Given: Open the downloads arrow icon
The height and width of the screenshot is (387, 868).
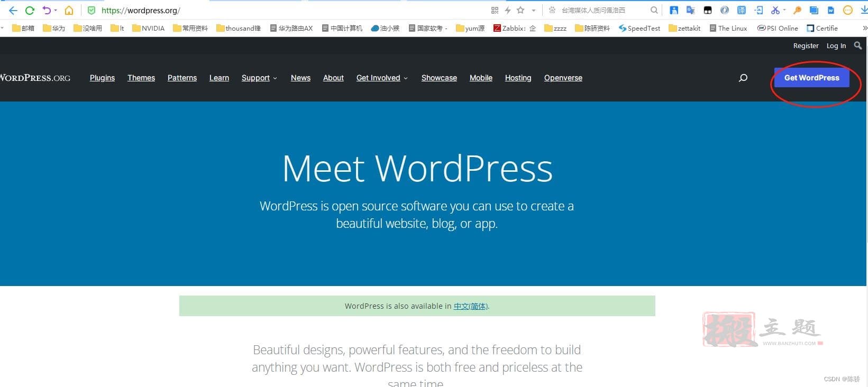Looking at the screenshot, I should [864, 10].
